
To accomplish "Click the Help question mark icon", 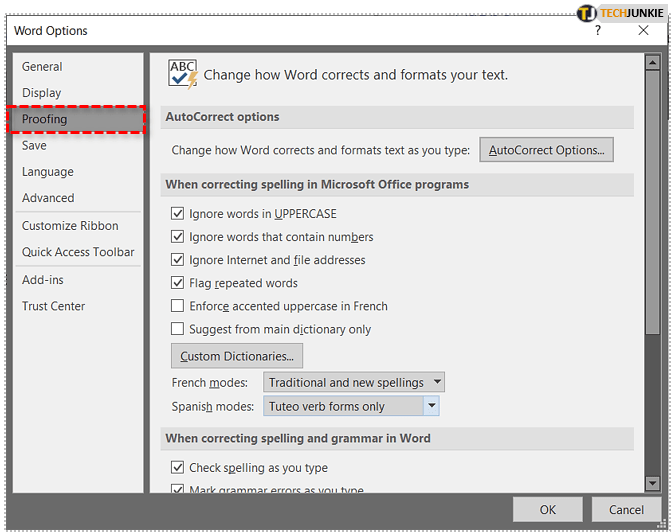I will 598,30.
